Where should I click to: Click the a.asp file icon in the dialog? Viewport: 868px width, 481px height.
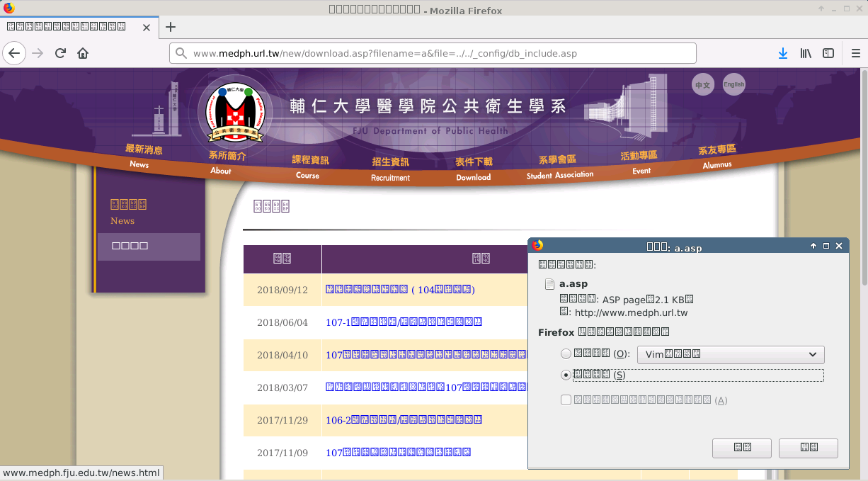549,284
